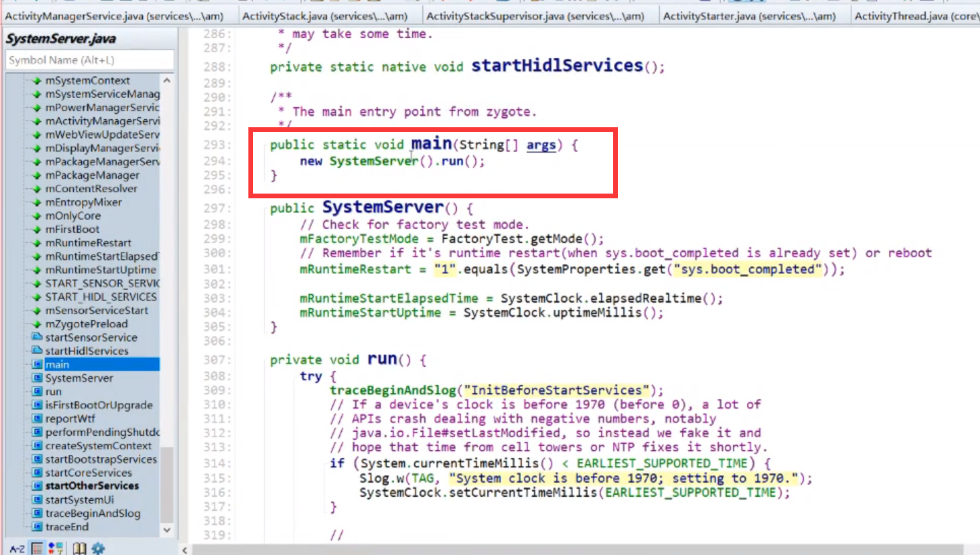Open symbol window settings gear
This screenshot has height=555, width=980.
99,548
